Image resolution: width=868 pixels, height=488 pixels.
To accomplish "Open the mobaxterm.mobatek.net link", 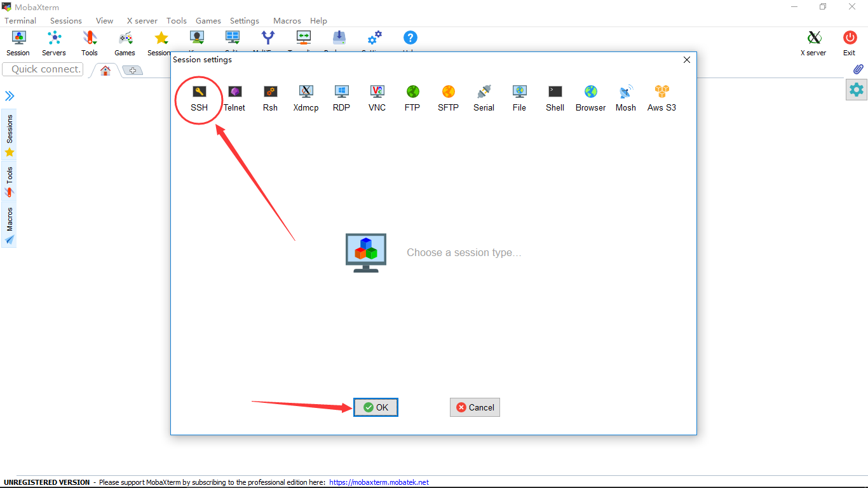I will (379, 482).
